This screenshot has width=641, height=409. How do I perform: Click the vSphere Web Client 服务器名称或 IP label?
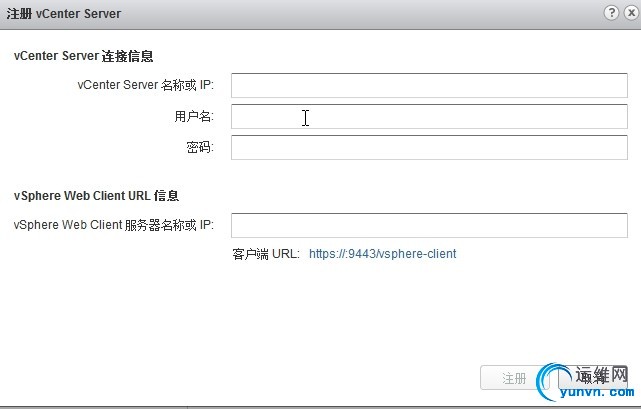[114, 225]
